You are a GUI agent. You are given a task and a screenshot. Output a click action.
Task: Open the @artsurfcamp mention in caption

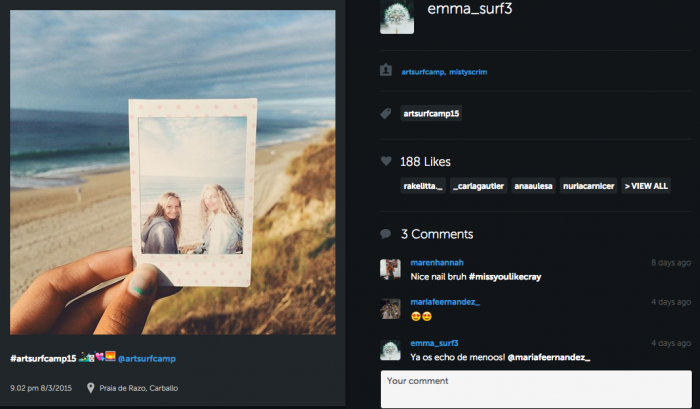point(149,358)
